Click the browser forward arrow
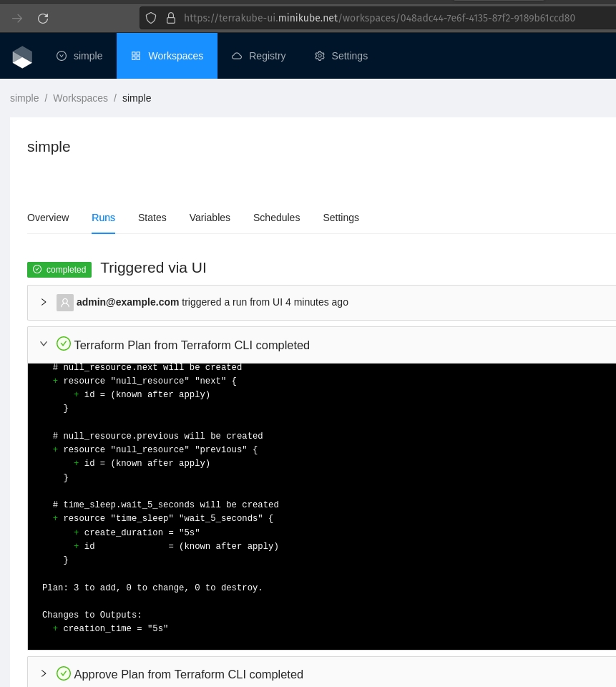Screen dimensions: 616x687 coord(17,19)
